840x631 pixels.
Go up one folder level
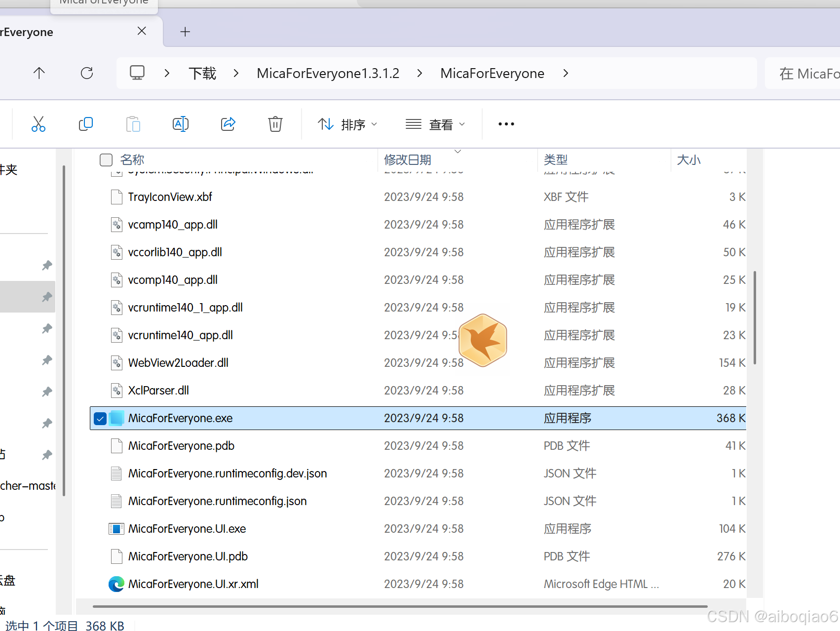[39, 74]
